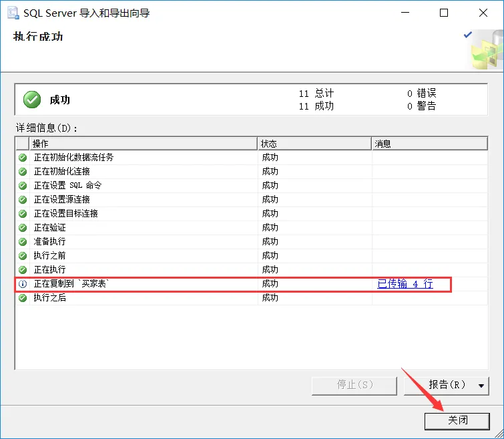
Task: Click the green icon beside 正在初始化数据流任务
Action: [x=23, y=158]
